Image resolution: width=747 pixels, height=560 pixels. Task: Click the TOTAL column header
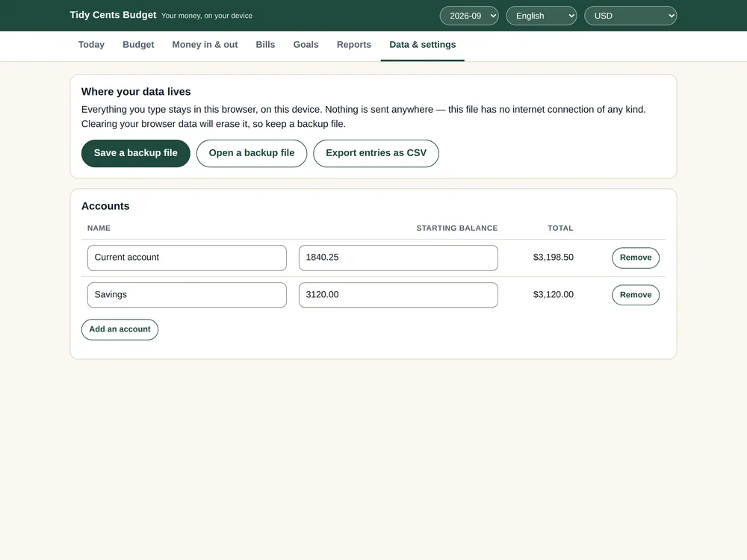coord(560,228)
